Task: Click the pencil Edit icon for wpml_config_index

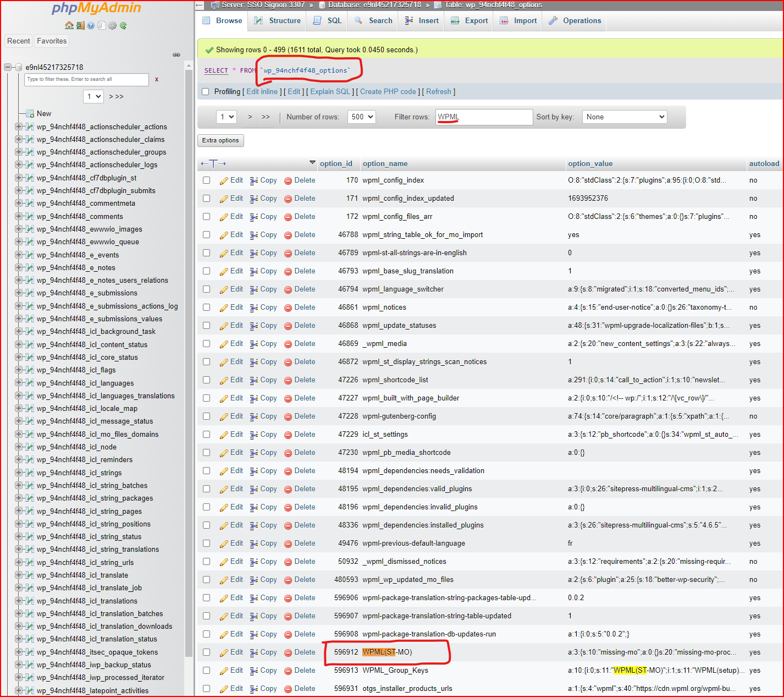Action: (224, 180)
